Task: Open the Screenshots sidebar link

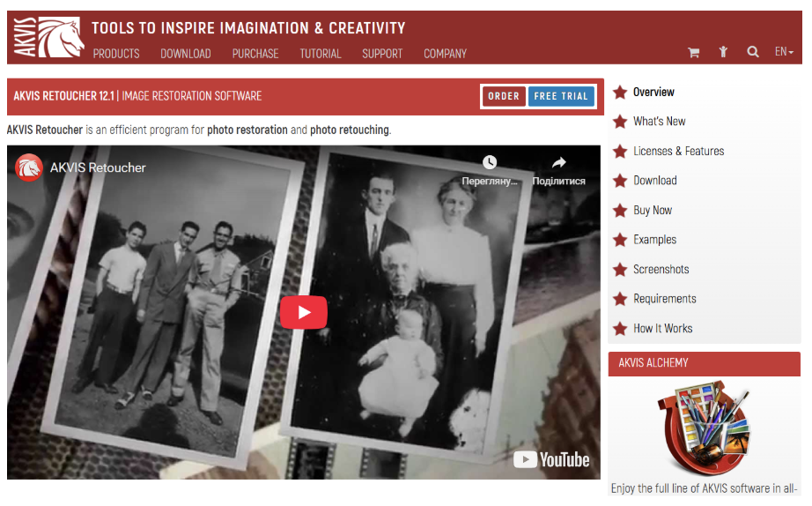Action: pyautogui.click(x=661, y=269)
